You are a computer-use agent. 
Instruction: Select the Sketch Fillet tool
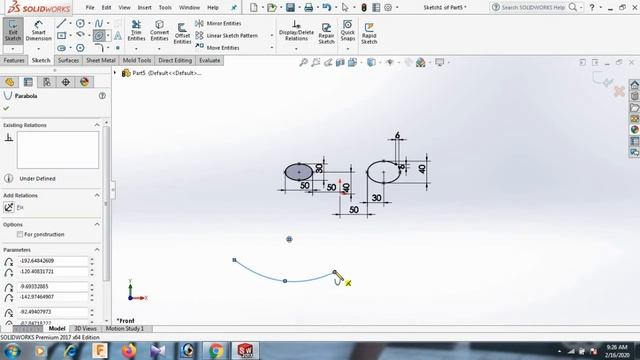pos(99,48)
